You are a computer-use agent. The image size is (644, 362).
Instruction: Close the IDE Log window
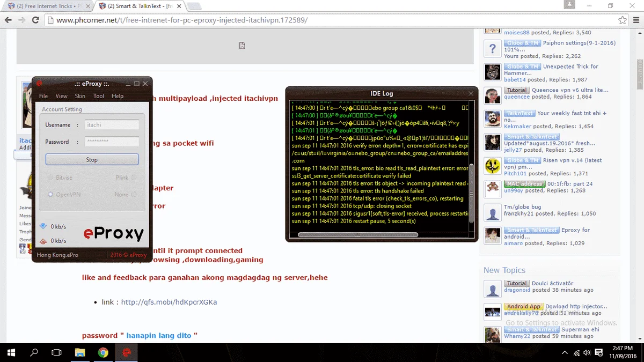tap(471, 93)
